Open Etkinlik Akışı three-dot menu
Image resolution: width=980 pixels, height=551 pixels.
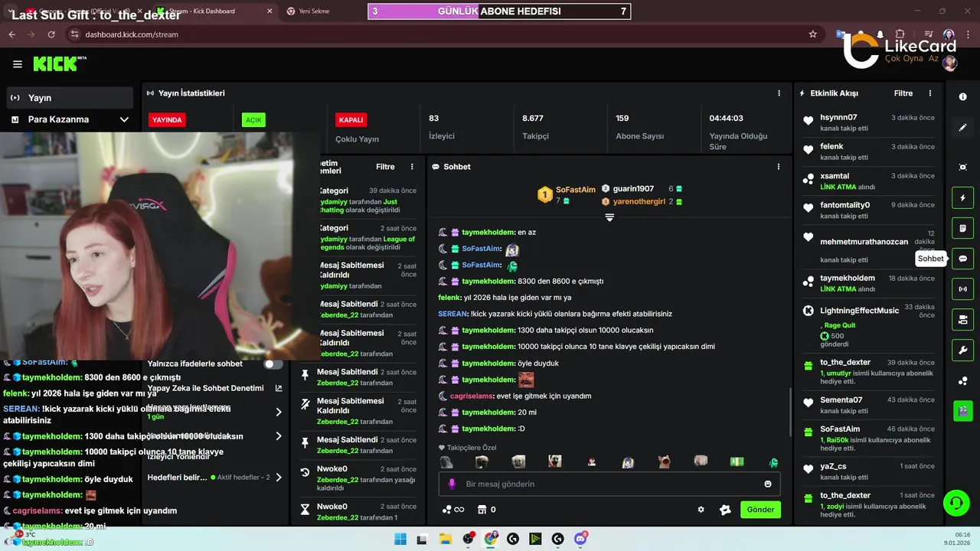click(930, 93)
